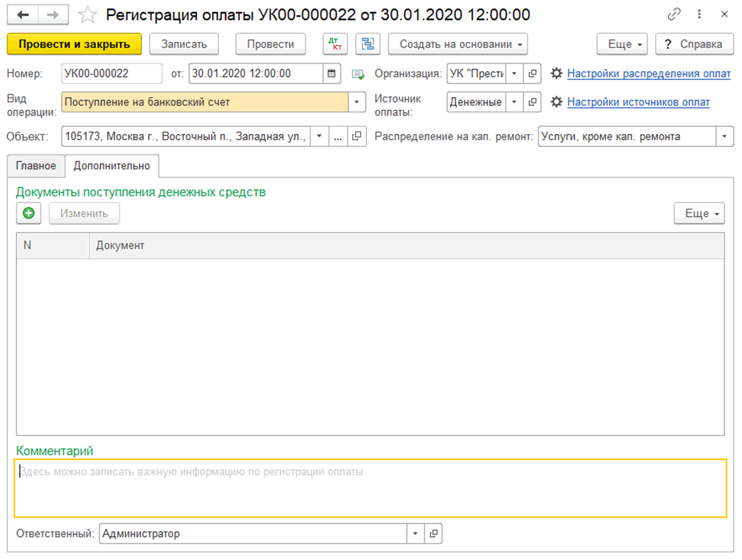The width and height of the screenshot is (742, 560).
Task: Choose object from list via ellipsis button
Action: [338, 136]
